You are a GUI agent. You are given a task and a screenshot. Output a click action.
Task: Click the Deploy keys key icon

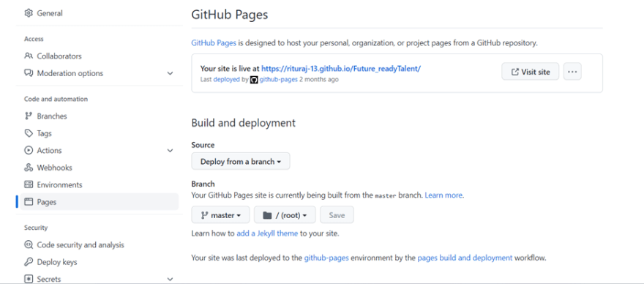29,262
